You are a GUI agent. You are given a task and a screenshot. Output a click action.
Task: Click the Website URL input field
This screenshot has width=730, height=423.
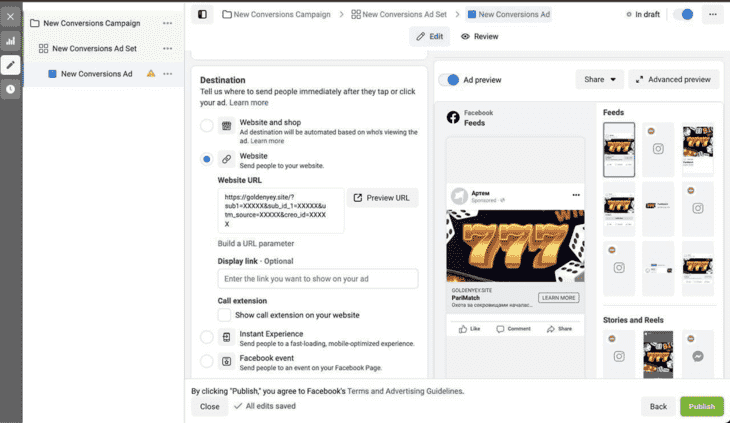tap(281, 210)
